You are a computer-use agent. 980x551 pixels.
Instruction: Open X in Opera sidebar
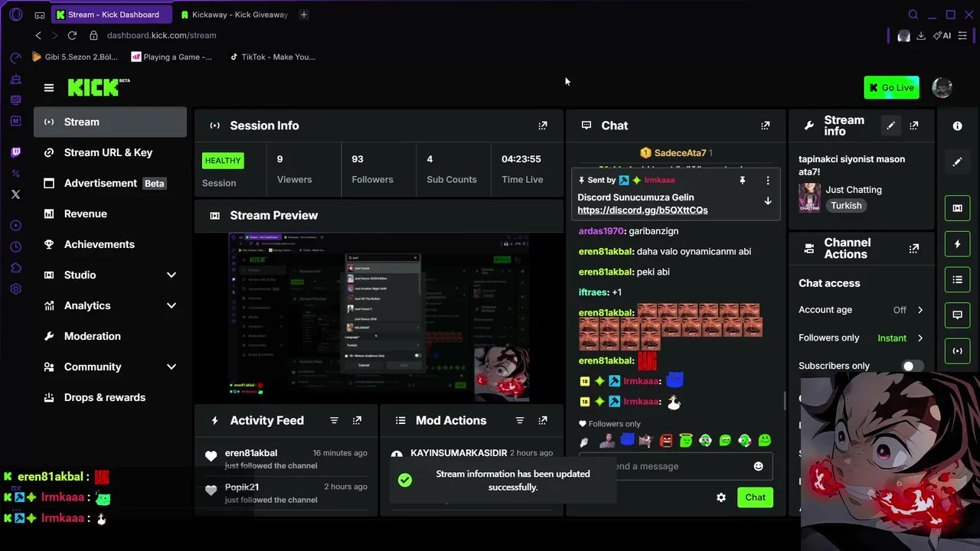click(15, 194)
